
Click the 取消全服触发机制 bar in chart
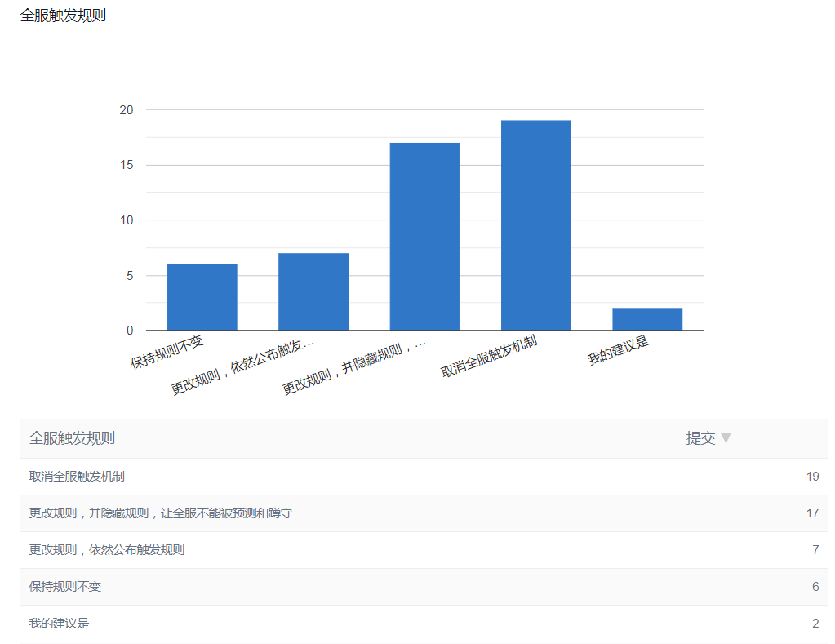click(535, 225)
